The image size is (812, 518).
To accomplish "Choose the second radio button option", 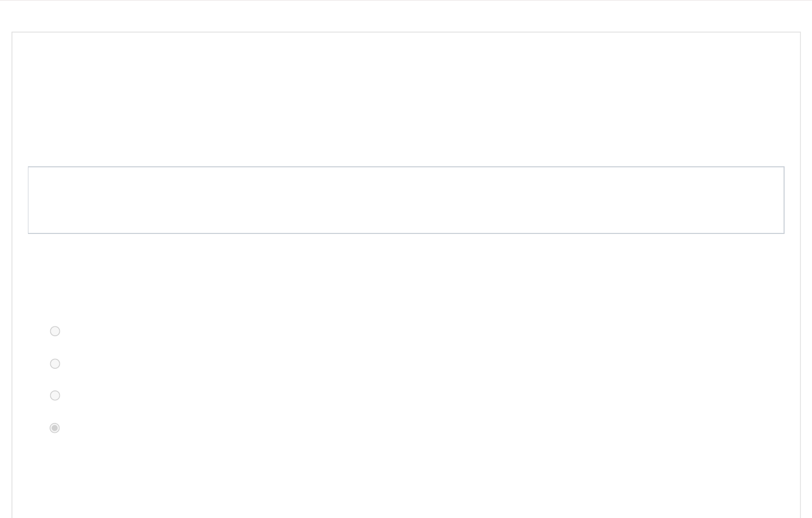I will coord(55,364).
